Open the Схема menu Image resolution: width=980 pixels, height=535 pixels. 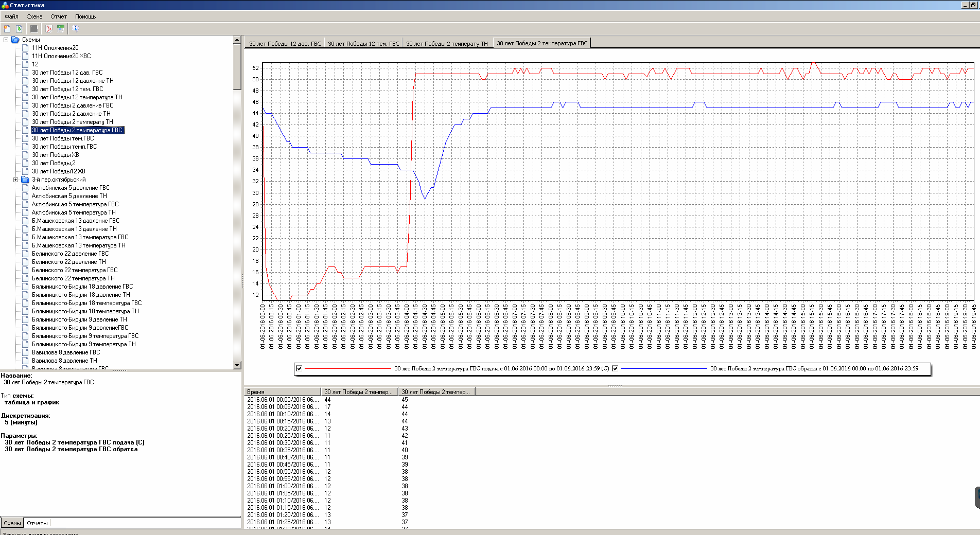point(34,16)
